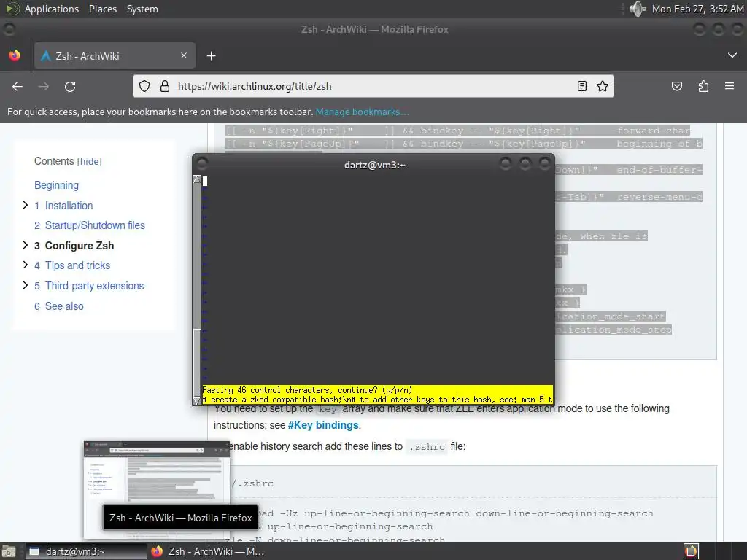
Task: Click the Applications menu arrow icon in the top panel
Action: 12,9
